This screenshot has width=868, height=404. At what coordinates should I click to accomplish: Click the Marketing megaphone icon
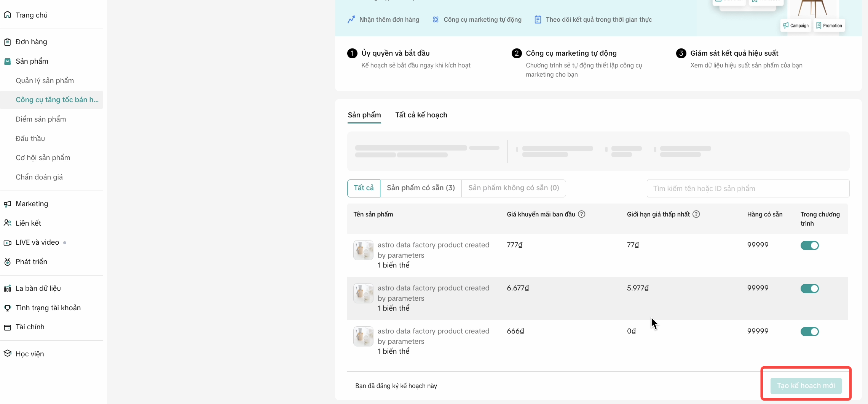(7, 204)
